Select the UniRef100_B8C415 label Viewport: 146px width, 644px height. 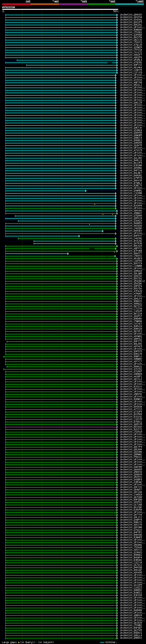(131, 246)
